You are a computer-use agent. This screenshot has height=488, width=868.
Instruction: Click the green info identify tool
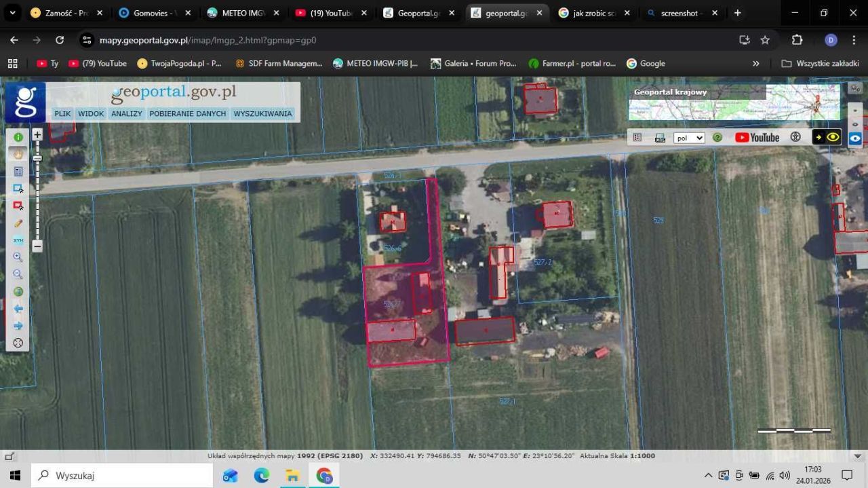(18, 137)
